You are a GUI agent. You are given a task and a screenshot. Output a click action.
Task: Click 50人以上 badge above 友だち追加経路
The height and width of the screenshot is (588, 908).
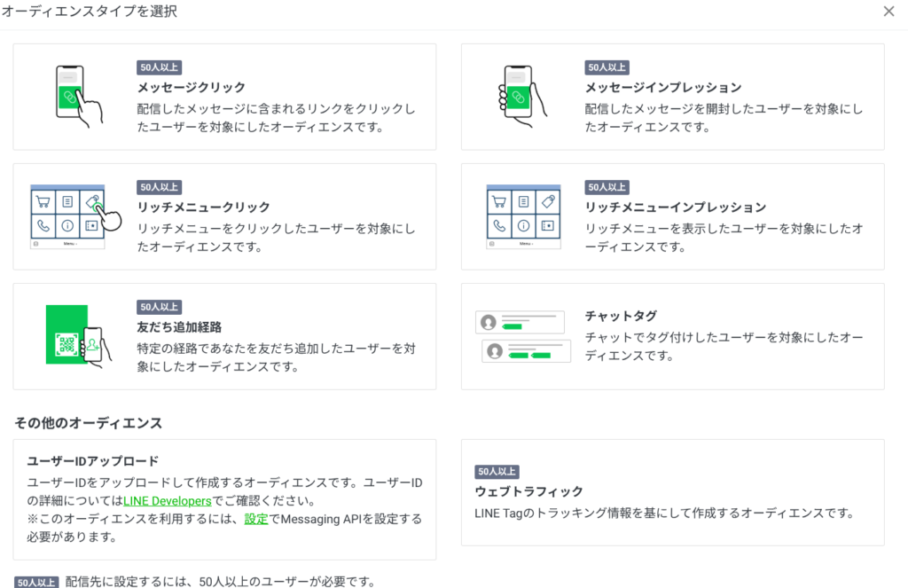tap(160, 307)
